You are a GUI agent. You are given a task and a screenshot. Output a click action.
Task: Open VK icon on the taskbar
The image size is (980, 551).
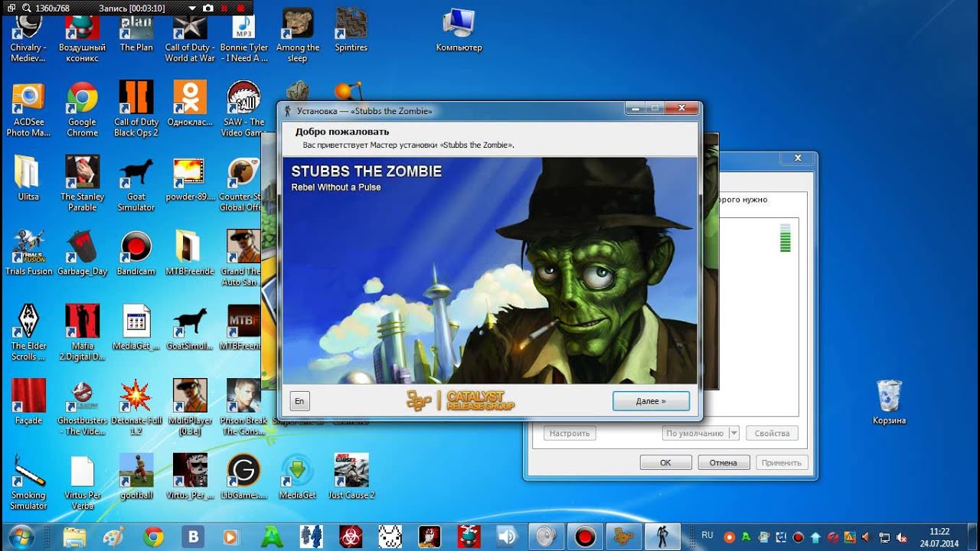193,536
